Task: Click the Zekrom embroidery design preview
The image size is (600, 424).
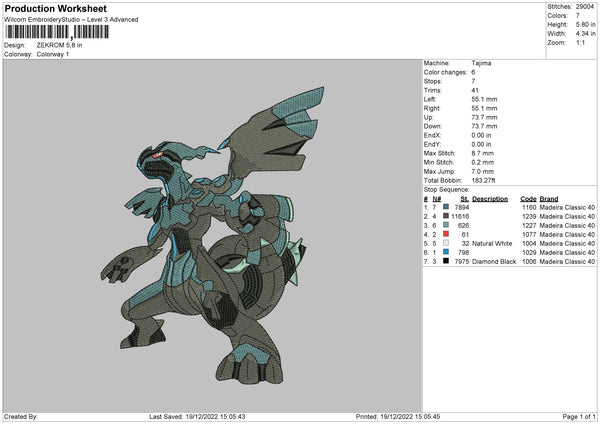Action: [x=212, y=235]
